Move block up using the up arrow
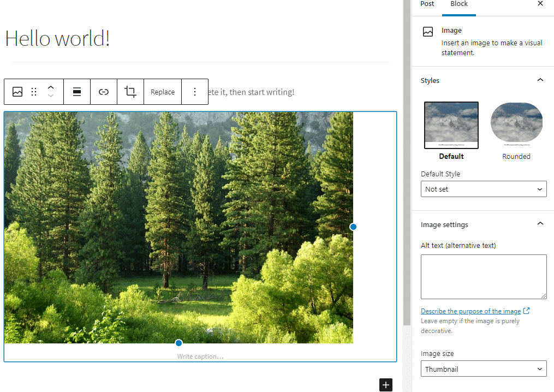554x392 pixels. (x=51, y=87)
